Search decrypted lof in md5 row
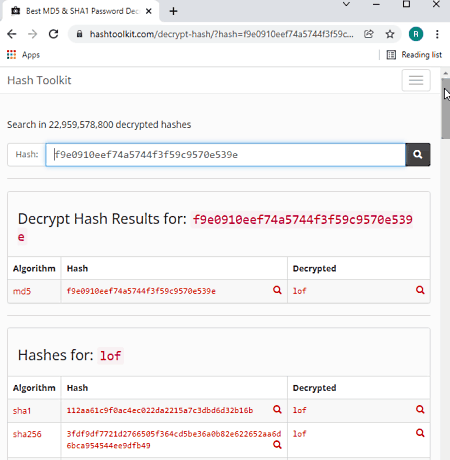The image size is (450, 460). [420, 290]
